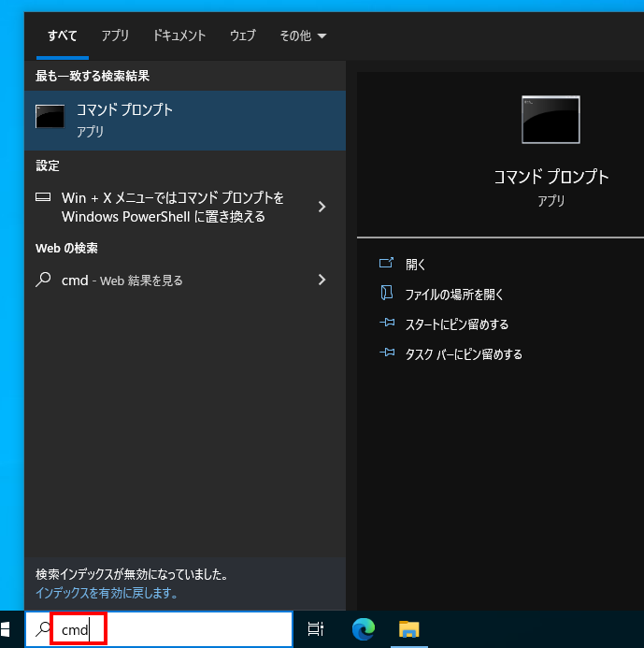Click the taskbar search box containing cmd
The height and width of the screenshot is (648, 644).
(x=159, y=629)
